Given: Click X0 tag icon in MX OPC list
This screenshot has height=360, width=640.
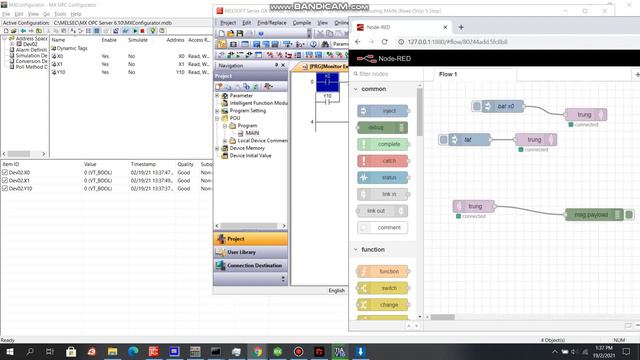Looking at the screenshot, I should tap(54, 56).
